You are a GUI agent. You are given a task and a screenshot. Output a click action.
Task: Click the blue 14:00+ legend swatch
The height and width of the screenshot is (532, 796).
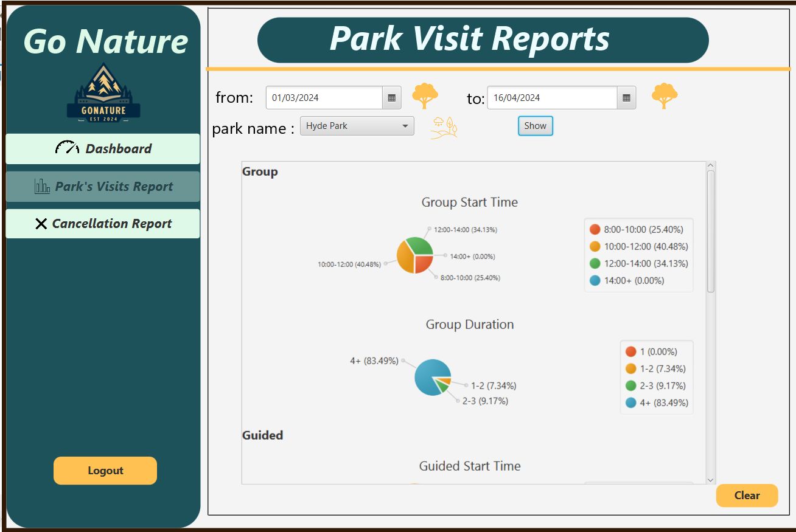point(595,280)
